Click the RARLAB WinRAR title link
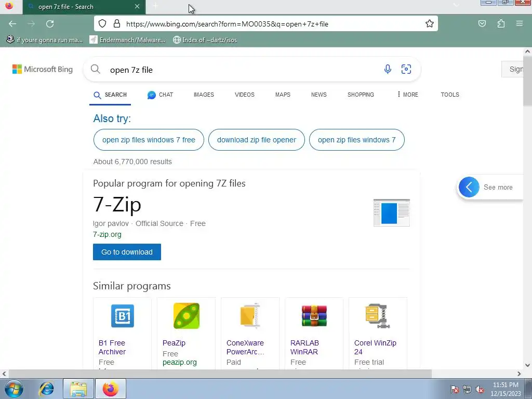 tap(304, 348)
